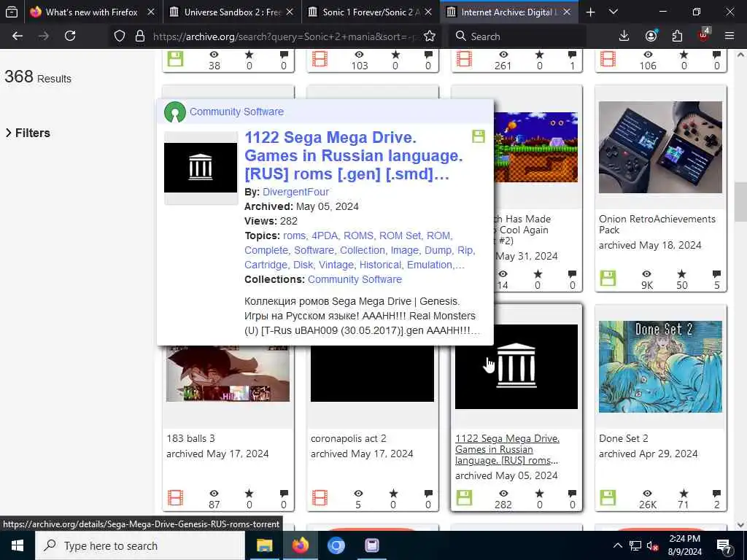Open Firefox View button
The height and width of the screenshot is (560, 747).
coord(12,12)
